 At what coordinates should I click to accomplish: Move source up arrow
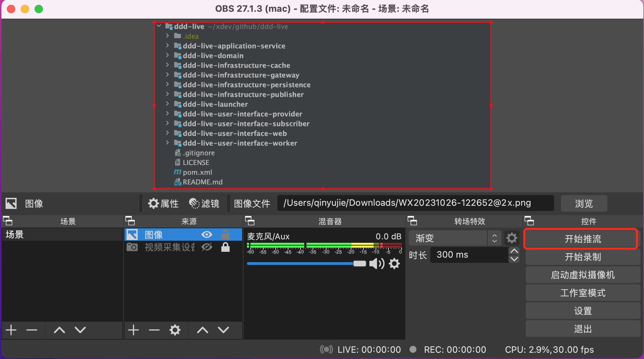(203, 330)
